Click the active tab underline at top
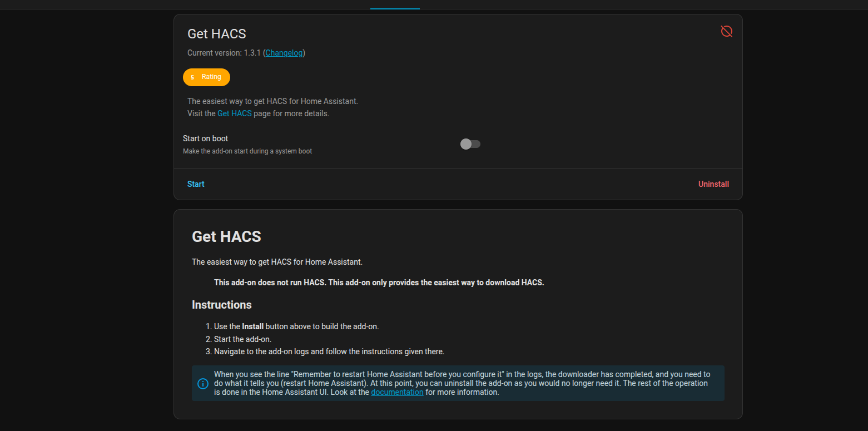868x431 pixels. click(x=395, y=8)
